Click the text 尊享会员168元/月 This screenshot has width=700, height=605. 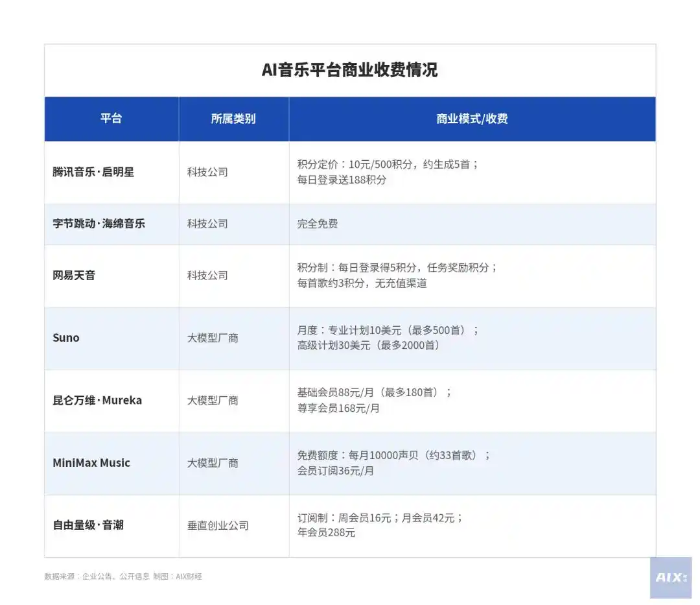coord(338,408)
